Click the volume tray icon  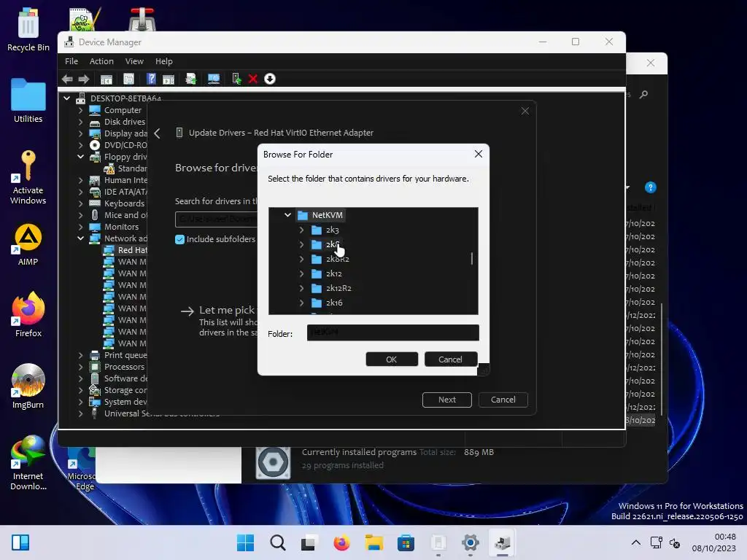coord(675,542)
